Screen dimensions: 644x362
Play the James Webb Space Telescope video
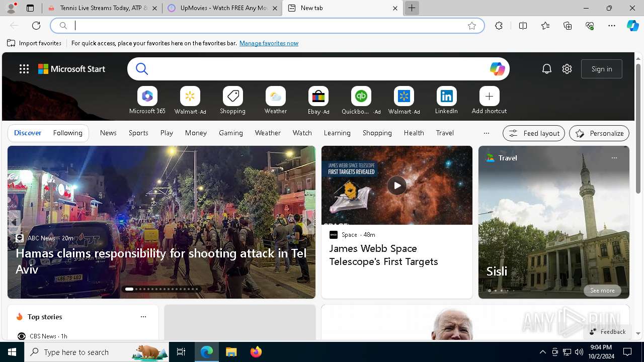point(397,186)
